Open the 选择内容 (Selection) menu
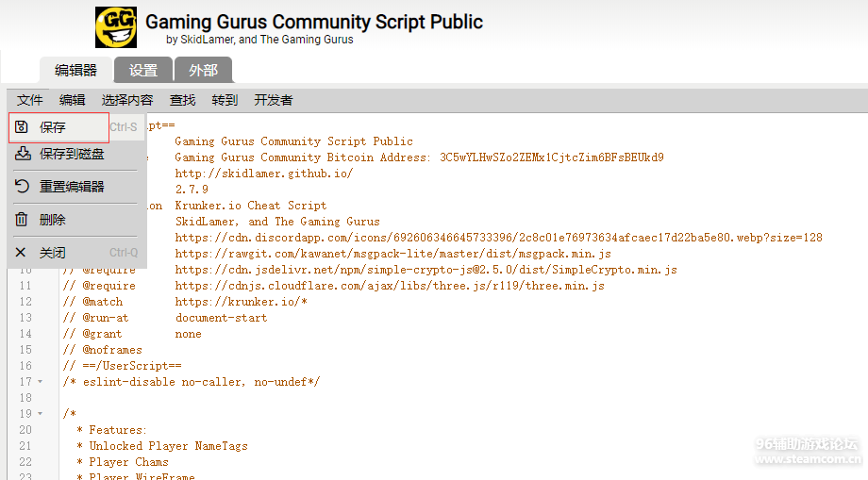The image size is (868, 480). point(127,100)
